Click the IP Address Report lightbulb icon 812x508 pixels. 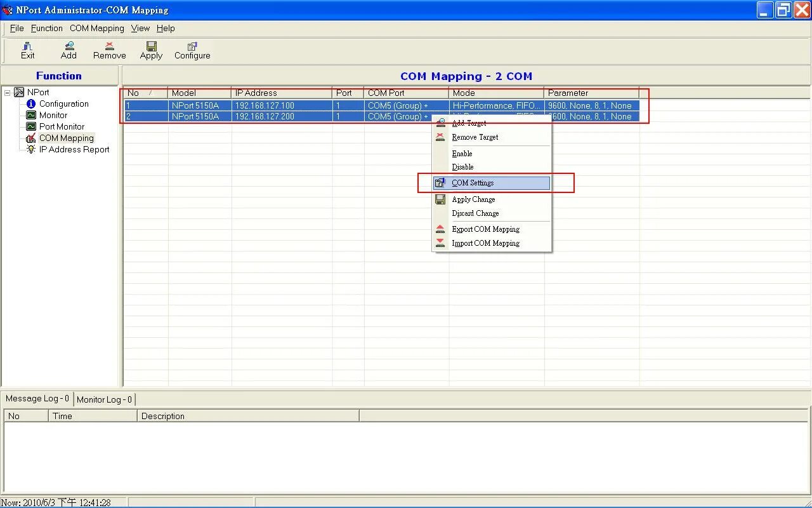(31, 149)
